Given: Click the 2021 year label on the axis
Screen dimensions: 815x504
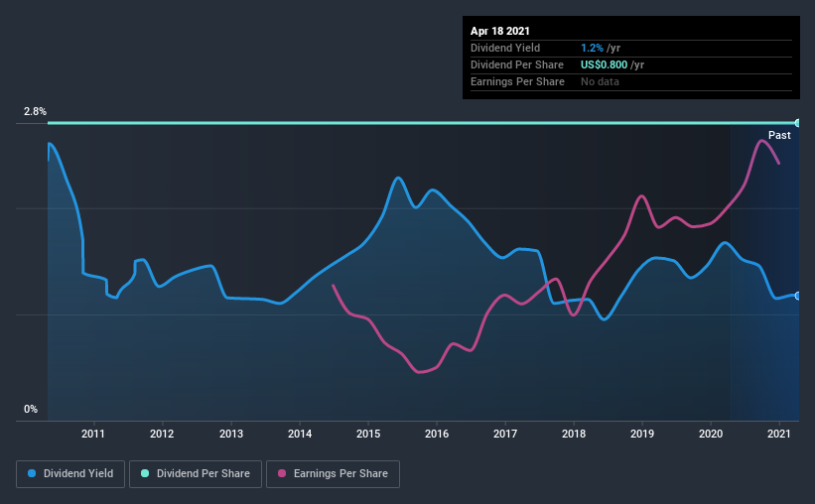Looking at the screenshot, I should (779, 434).
